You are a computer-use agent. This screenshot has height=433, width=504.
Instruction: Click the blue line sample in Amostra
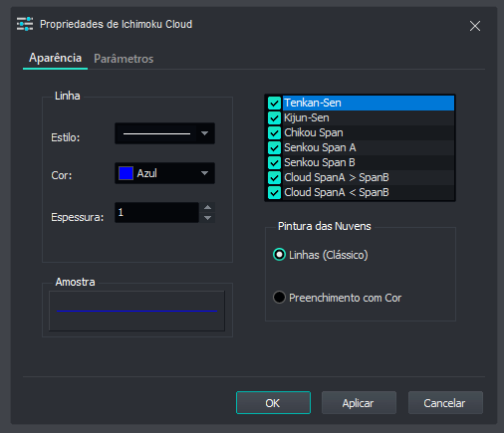[x=136, y=311]
